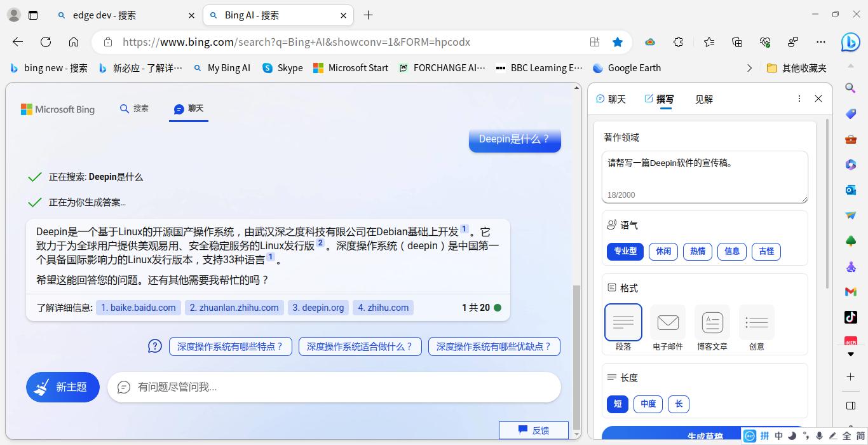
Task: Click the 反馈 button
Action: point(534,430)
